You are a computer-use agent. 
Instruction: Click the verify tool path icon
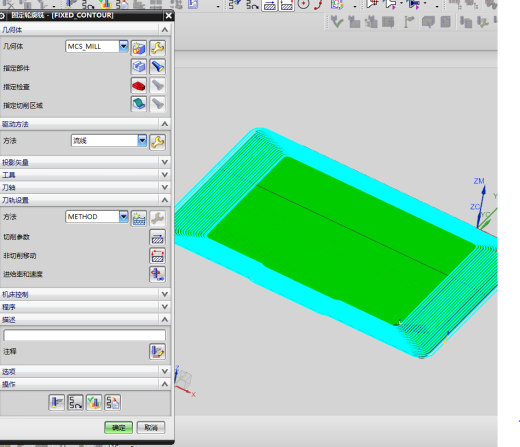(94, 403)
